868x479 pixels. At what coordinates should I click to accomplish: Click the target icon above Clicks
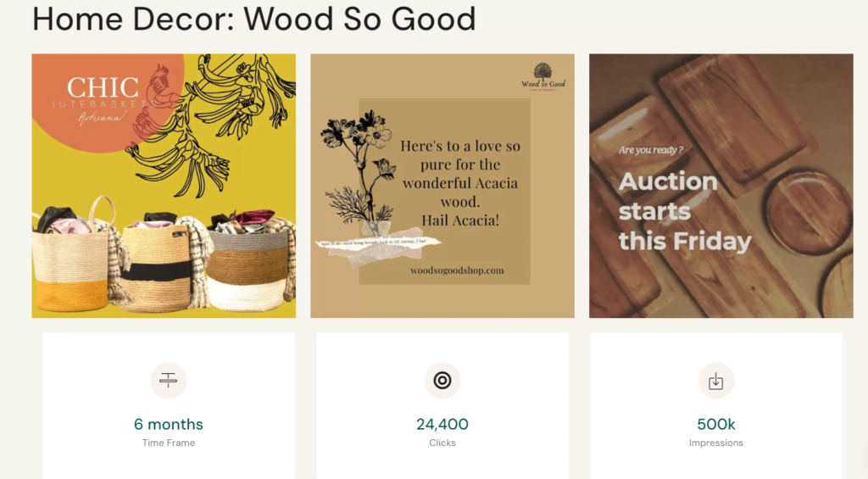(x=442, y=381)
